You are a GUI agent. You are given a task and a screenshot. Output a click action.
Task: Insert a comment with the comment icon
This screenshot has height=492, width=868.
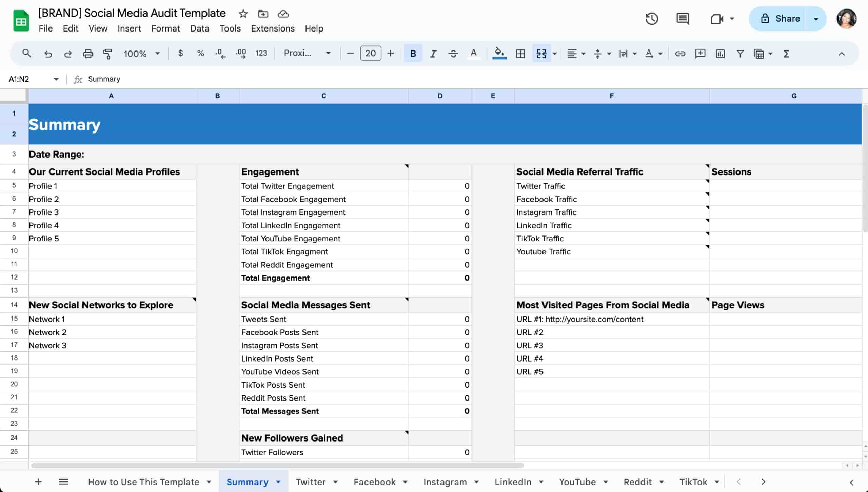pyautogui.click(x=699, y=53)
